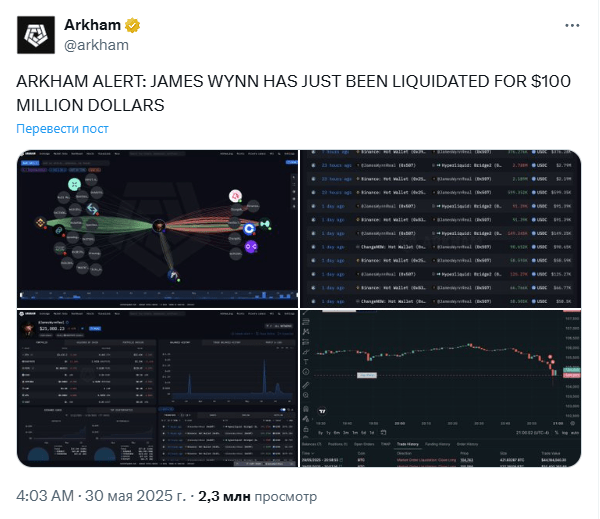Open the portfolio dashboard image
The image size is (600, 519).
pos(157,388)
